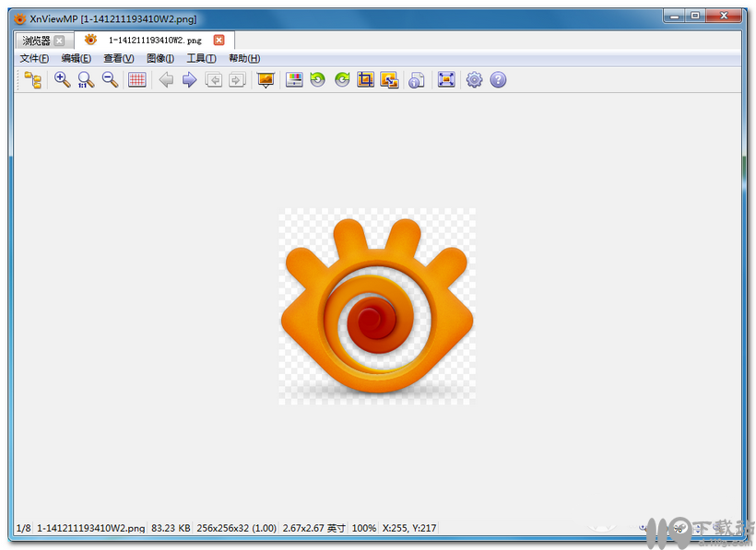This screenshot has width=756, height=550.
Task: Rotate image counter-clockwise
Action: (318, 80)
